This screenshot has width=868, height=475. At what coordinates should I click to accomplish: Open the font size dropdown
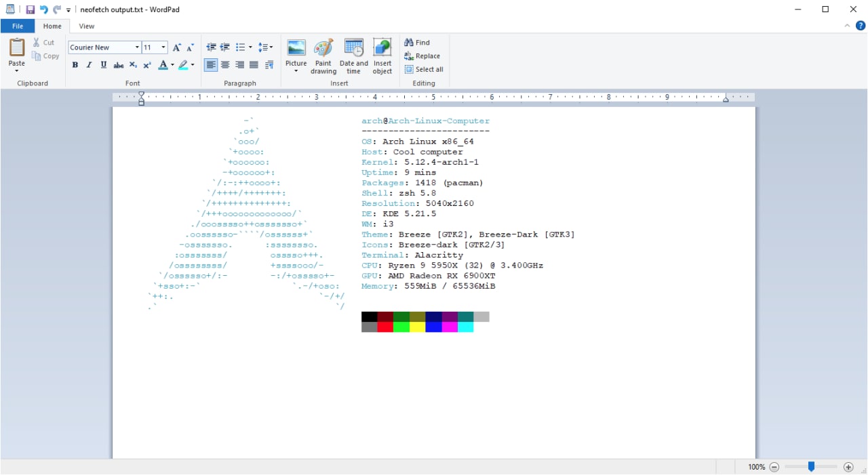coord(163,47)
